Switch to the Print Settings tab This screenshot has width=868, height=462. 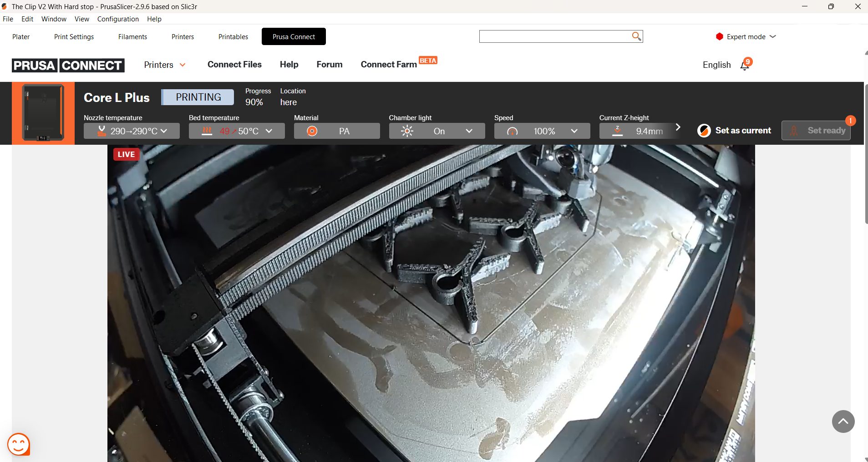pyautogui.click(x=74, y=36)
